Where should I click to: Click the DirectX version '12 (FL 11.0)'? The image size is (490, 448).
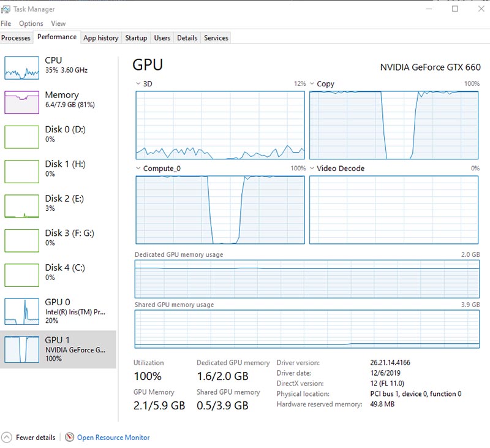pos(387,383)
